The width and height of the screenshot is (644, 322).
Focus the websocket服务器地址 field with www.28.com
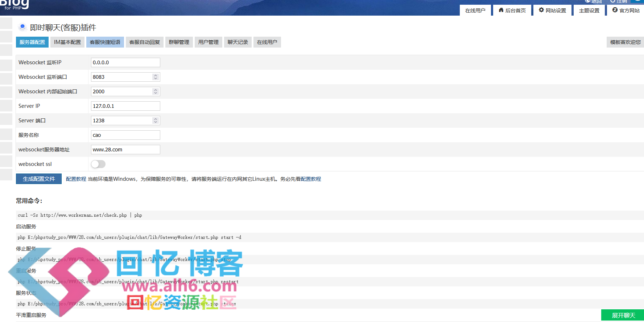coord(125,150)
